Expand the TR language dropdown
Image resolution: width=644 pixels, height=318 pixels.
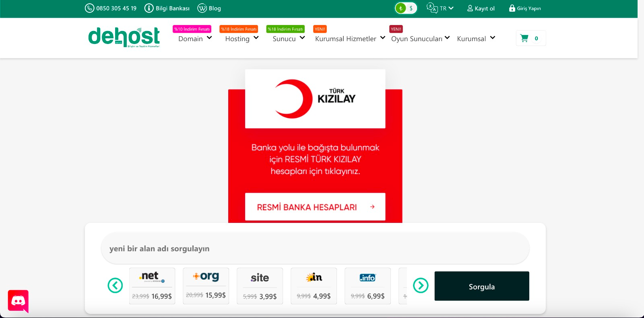pos(447,8)
